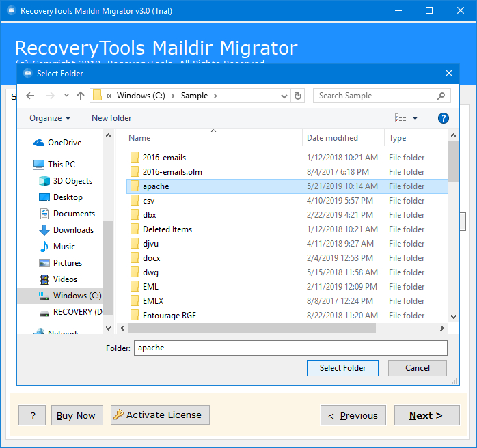Image resolution: width=477 pixels, height=448 pixels.
Task: Open recent locations dropdown arrow
Action: (66, 96)
